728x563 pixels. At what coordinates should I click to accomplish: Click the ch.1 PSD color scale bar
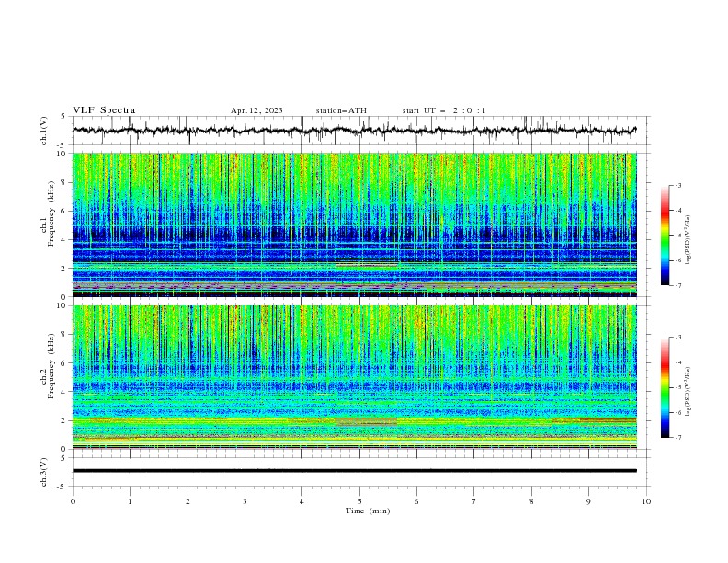click(665, 236)
